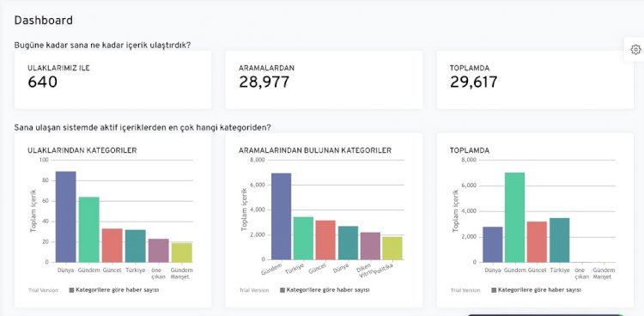Click the '640' value in the Ulaklarımız card
Viewport: 644px width, 316px height.
[43, 82]
